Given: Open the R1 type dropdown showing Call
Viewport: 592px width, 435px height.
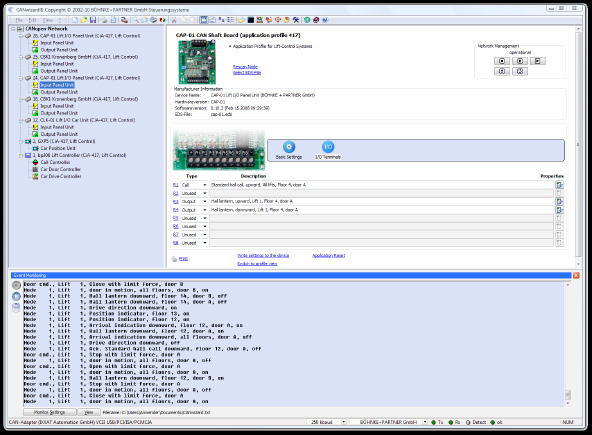Looking at the screenshot, I should point(205,185).
